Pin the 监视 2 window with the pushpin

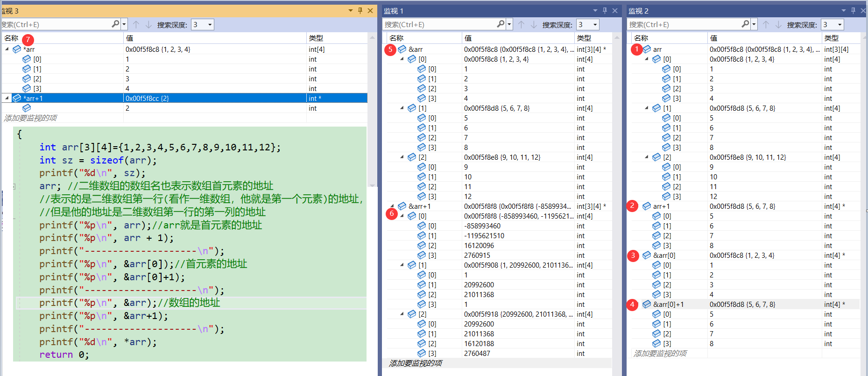click(853, 10)
